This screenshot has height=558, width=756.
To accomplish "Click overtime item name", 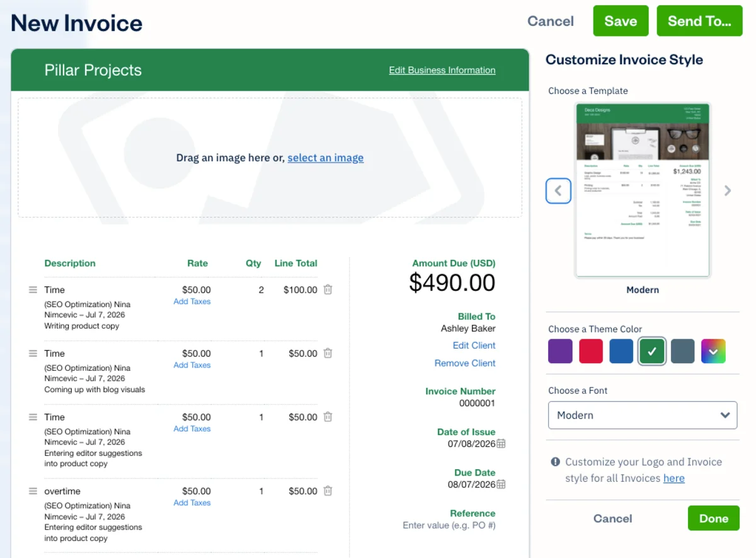I will (62, 491).
